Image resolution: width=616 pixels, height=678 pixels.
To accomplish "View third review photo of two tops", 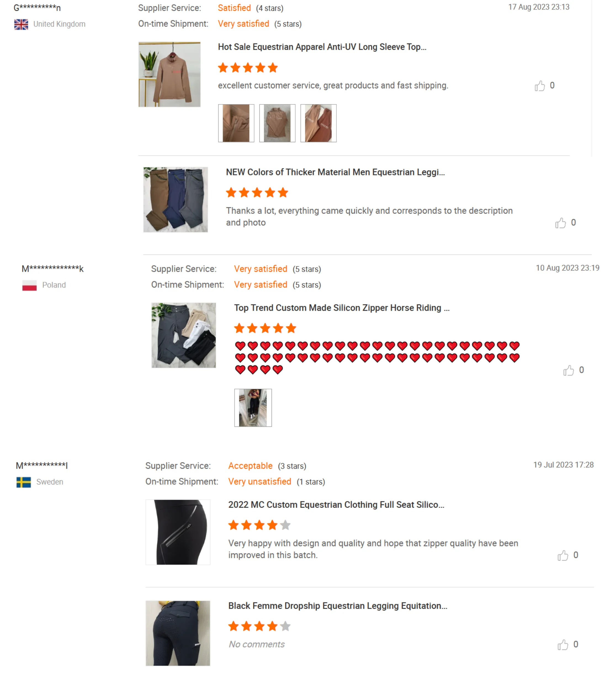I will point(318,123).
